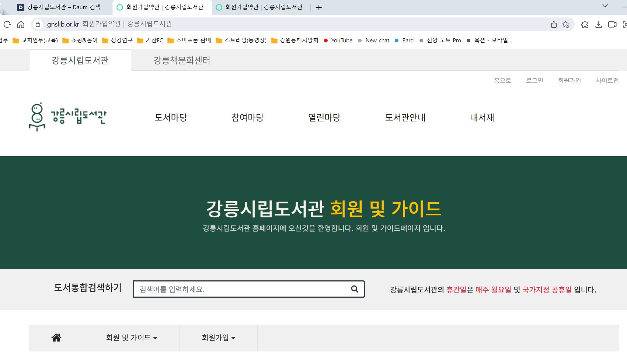
Task: Open the 도서마당 menu
Action: click(x=171, y=118)
